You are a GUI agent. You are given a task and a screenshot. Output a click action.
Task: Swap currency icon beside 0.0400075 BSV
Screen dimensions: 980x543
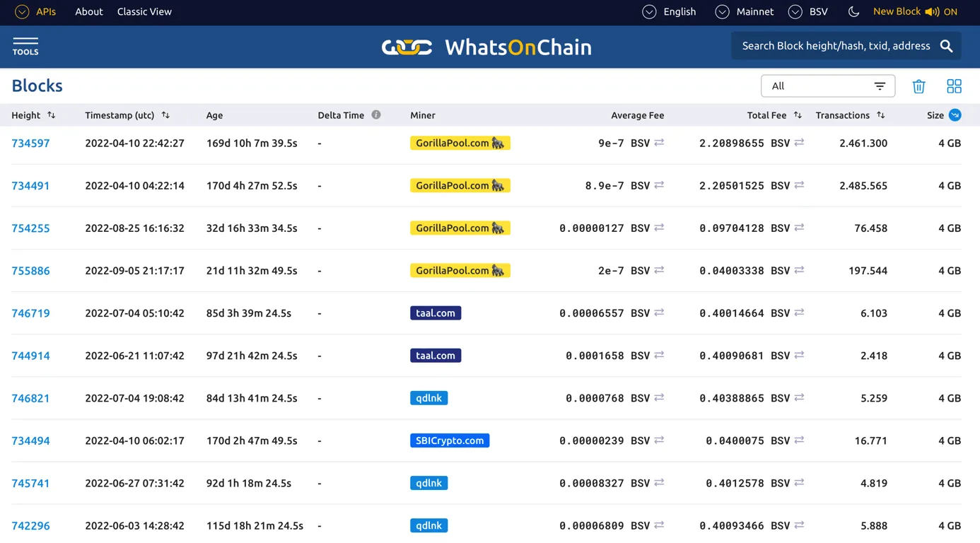coord(799,440)
